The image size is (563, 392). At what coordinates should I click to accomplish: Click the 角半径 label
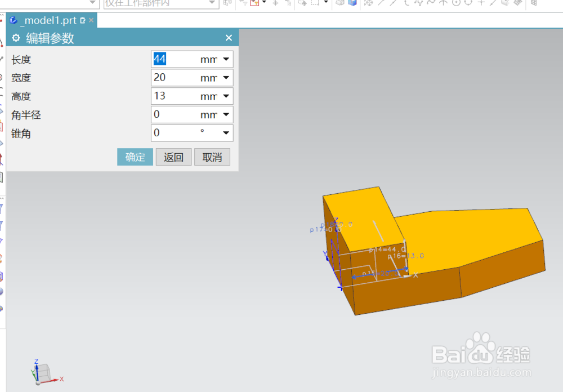pos(26,115)
